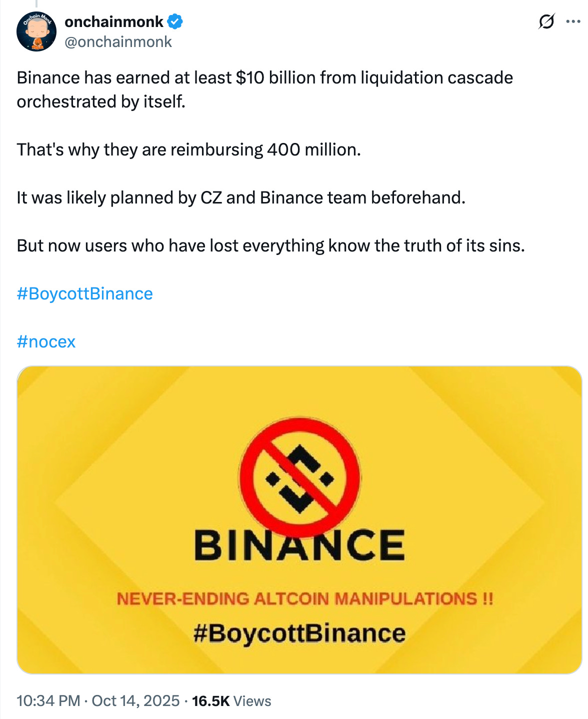The height and width of the screenshot is (719, 588).
Task: Click the red prohibition sign over Binance logo
Action: point(299,477)
